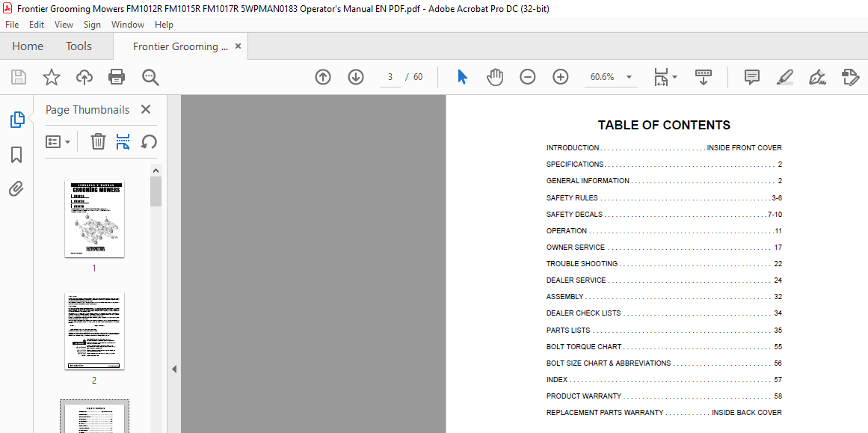Add document to starred with star icon
The image size is (868, 433).
[52, 77]
